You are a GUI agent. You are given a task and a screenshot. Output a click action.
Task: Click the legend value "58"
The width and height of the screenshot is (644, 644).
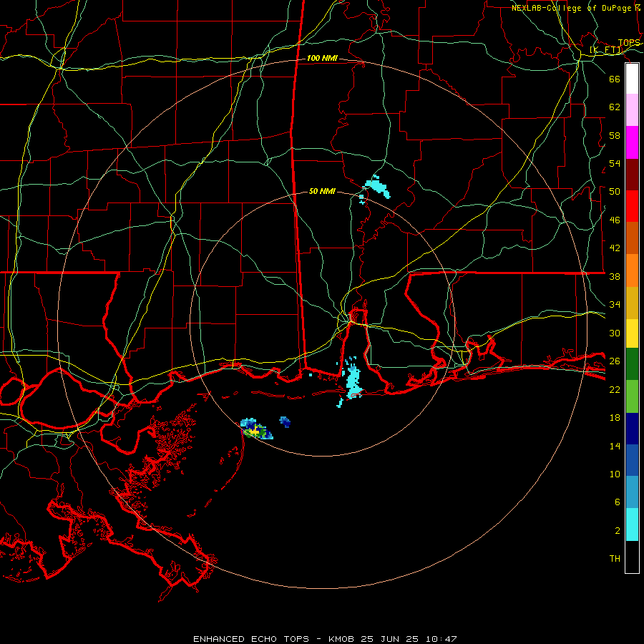tap(615, 135)
